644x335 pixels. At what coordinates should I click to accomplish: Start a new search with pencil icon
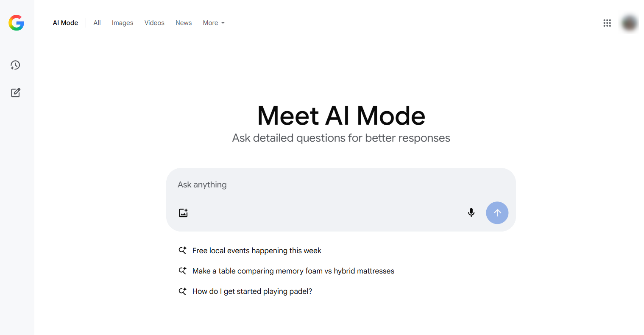(x=16, y=92)
